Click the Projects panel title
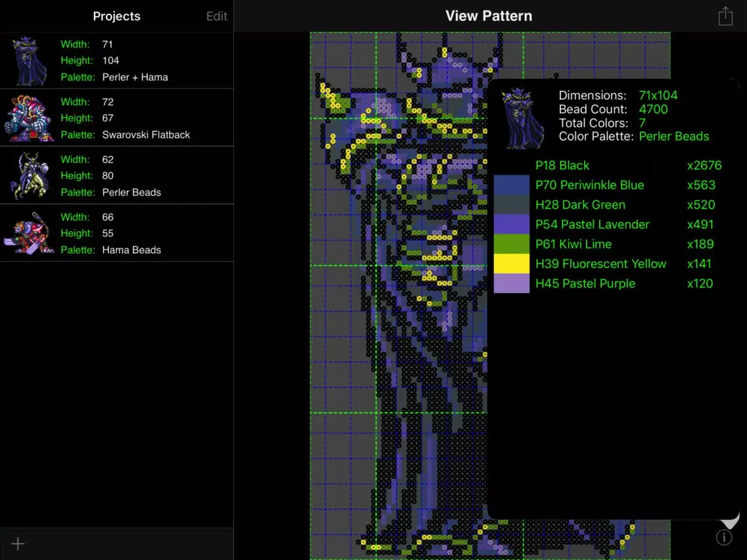 (x=117, y=16)
